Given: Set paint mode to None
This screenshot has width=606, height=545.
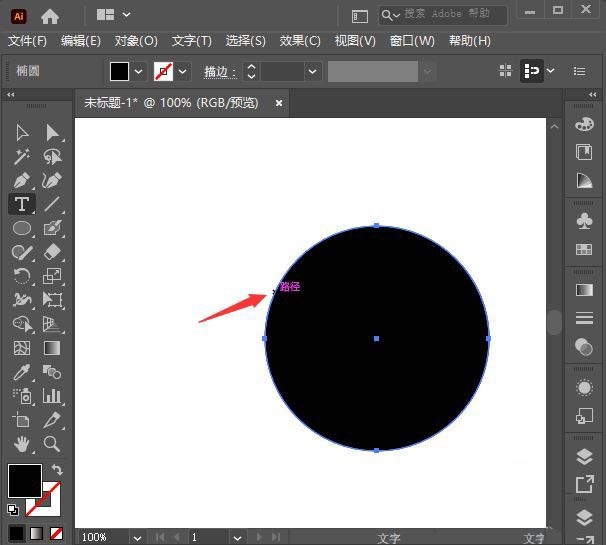Looking at the screenshot, I should click(56, 533).
